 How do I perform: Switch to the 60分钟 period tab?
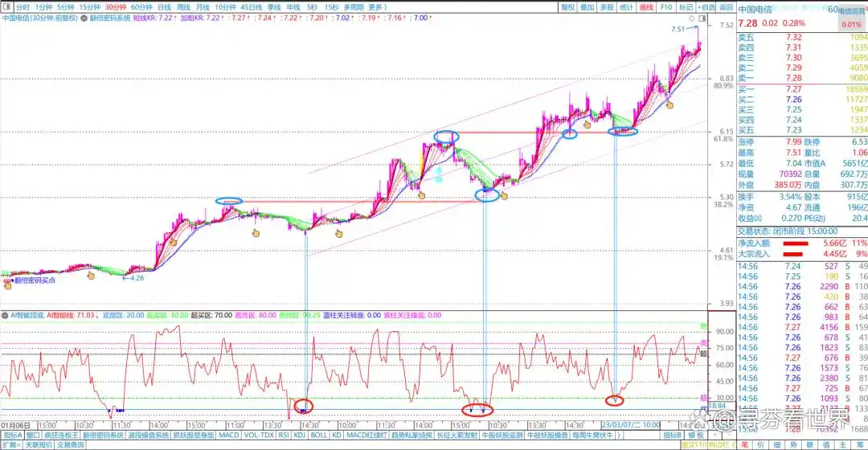(x=141, y=6)
